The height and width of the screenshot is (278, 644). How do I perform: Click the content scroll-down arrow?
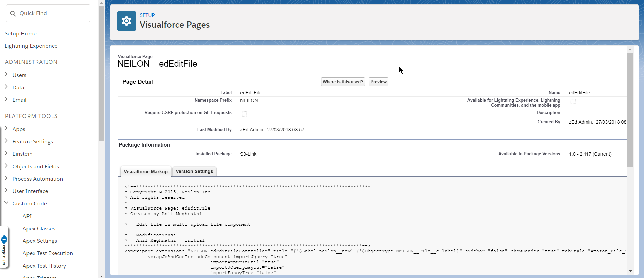point(630,271)
